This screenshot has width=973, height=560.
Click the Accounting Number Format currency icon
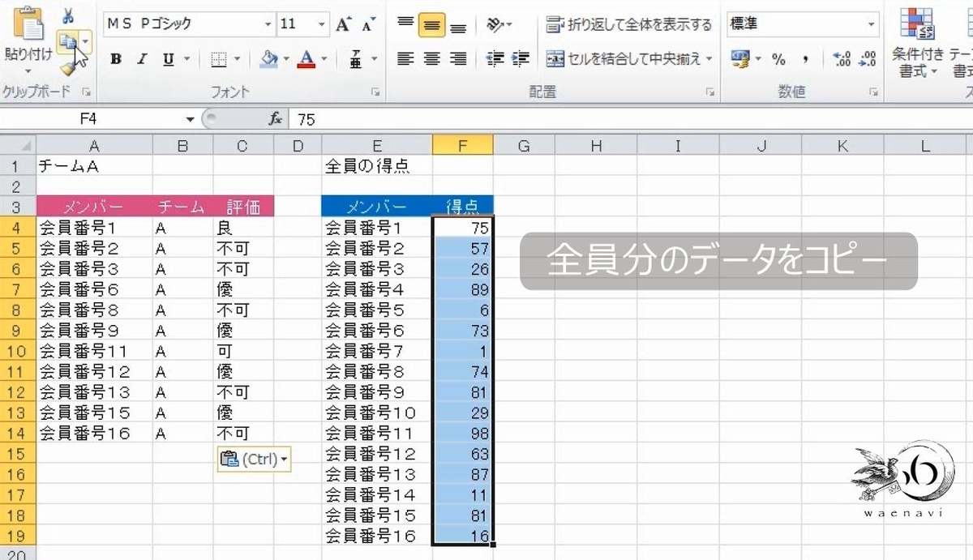739,59
